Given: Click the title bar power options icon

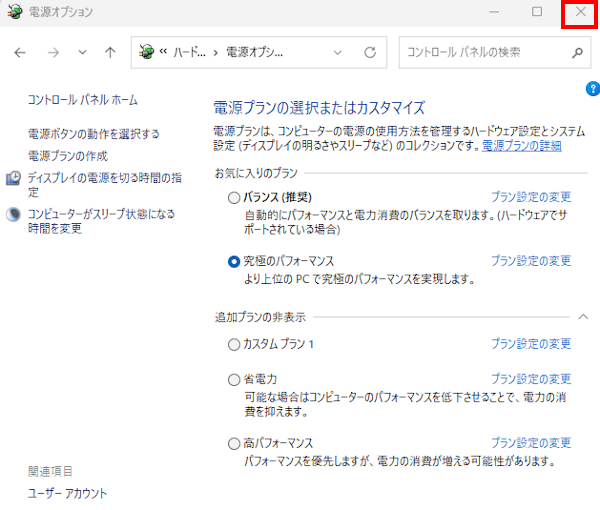Looking at the screenshot, I should pos(14,12).
